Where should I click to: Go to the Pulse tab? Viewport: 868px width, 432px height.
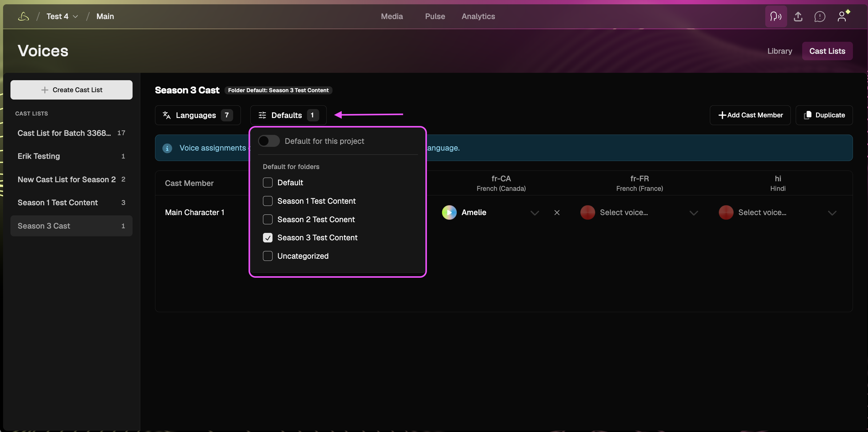click(435, 16)
